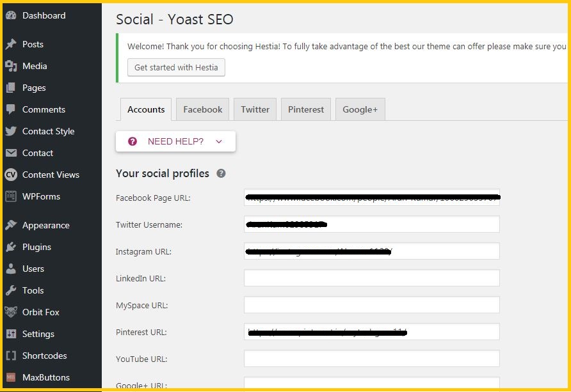Open Users menu item
Image resolution: width=571 pixels, height=392 pixels.
[x=52, y=269]
